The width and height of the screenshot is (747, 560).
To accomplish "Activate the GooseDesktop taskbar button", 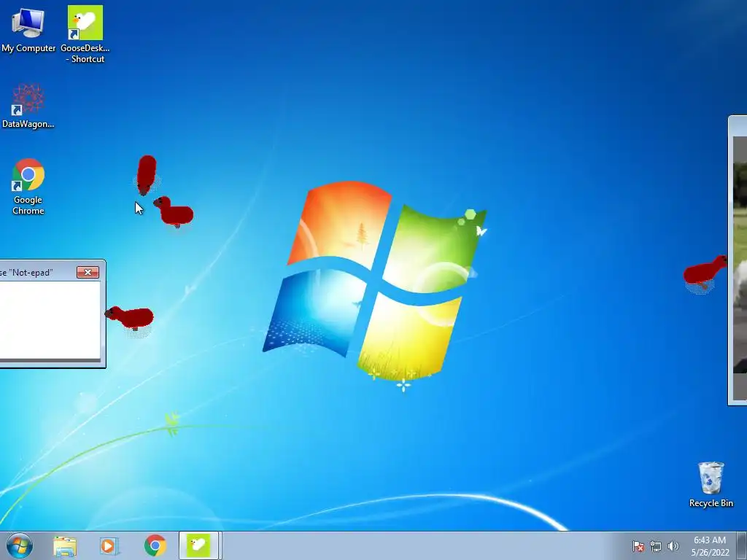I will (x=198, y=545).
